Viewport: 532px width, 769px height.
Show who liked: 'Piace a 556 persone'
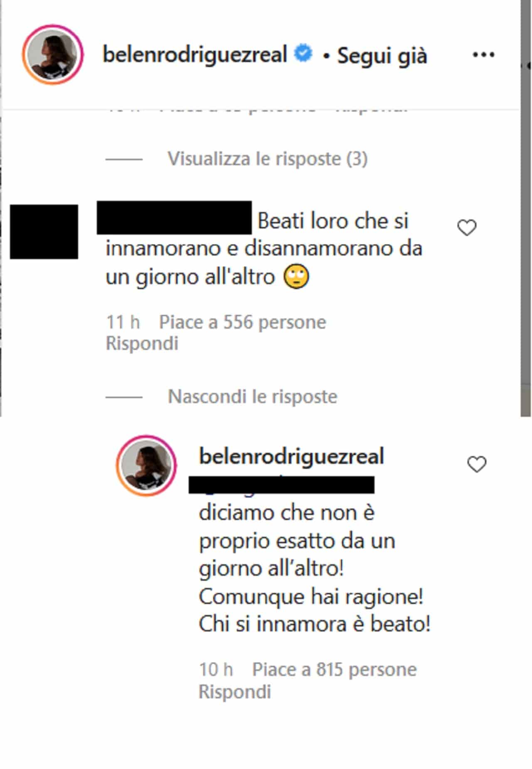(x=243, y=322)
